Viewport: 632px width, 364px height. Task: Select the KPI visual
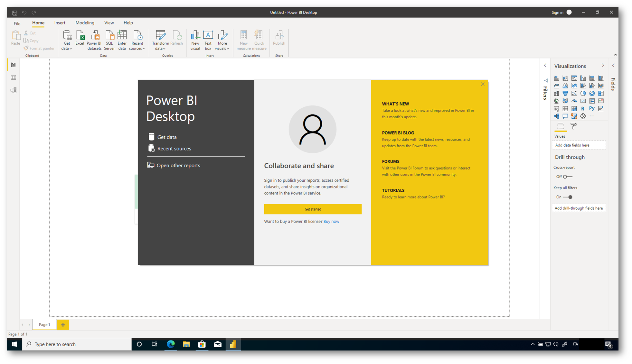pyautogui.click(x=601, y=101)
